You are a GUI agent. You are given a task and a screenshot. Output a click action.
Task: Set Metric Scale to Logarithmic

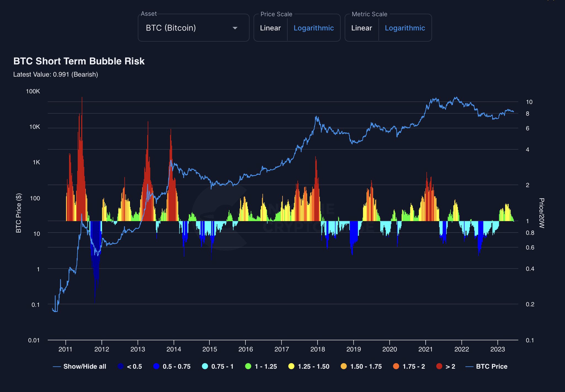coord(405,28)
